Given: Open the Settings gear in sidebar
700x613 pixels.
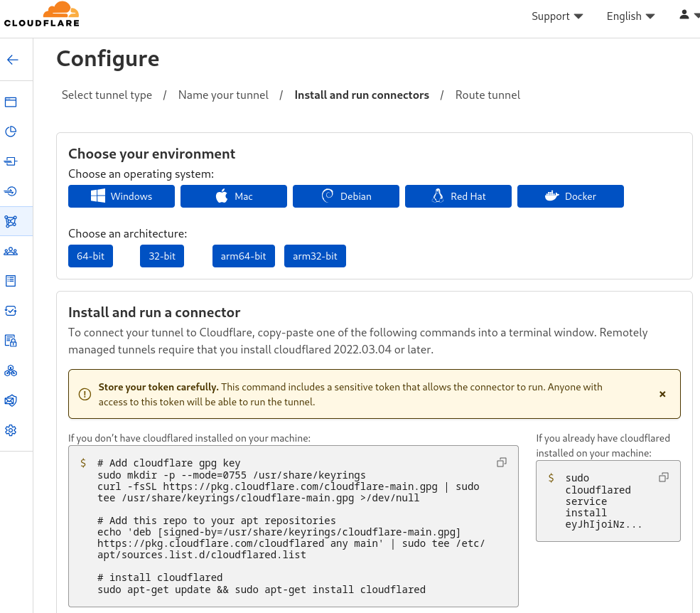Looking at the screenshot, I should tap(11, 430).
